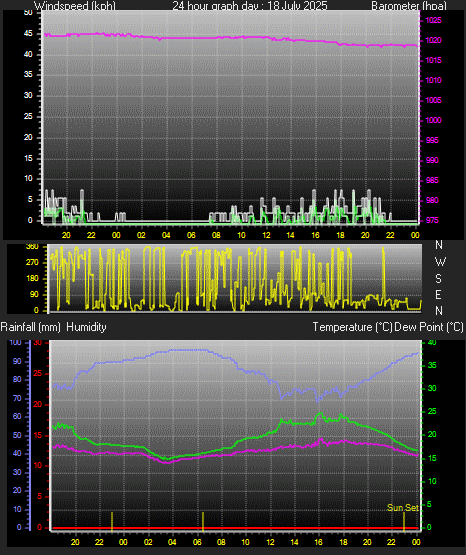Click the 1015 barometer scale value

coord(433,60)
